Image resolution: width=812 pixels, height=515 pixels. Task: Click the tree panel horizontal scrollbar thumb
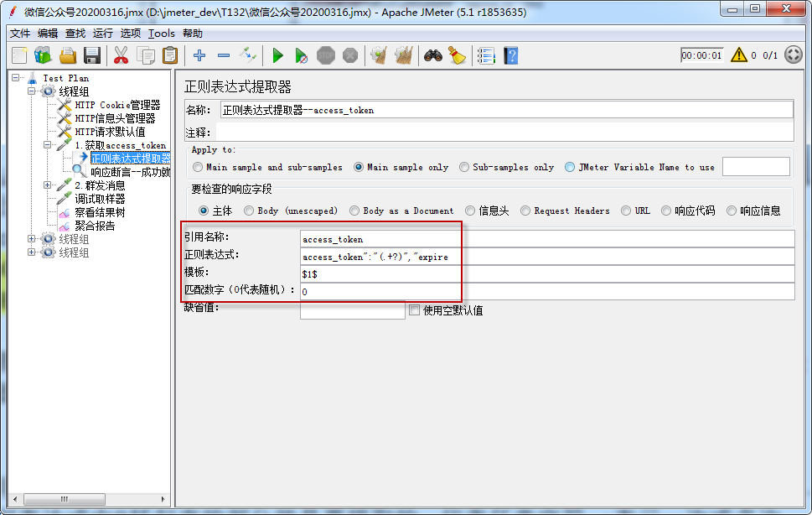[x=65, y=499]
